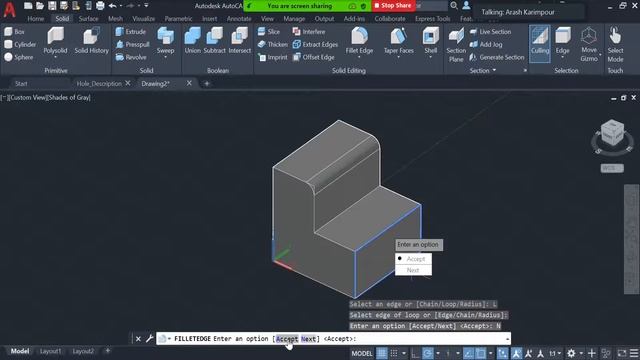Open command line customize wrench

click(x=149, y=338)
